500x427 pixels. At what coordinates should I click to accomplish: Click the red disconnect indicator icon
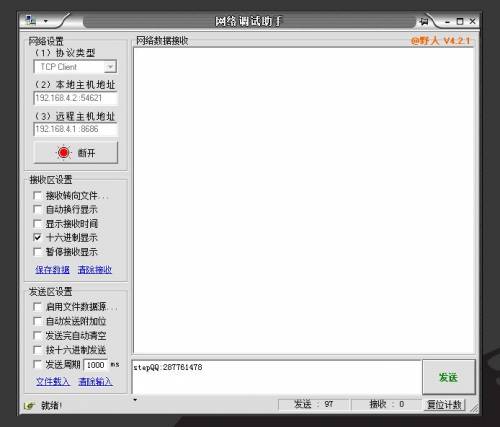coord(63,152)
